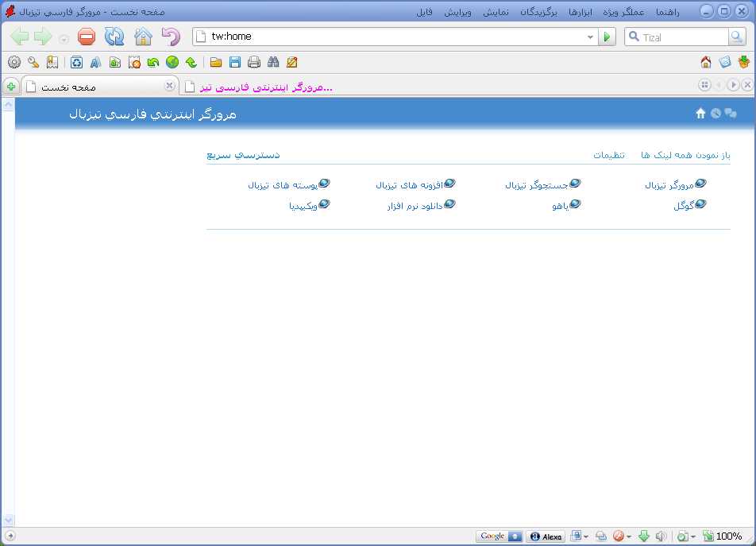Image resolution: width=756 pixels, height=546 pixels.
Task: Click the bookmarks ribbon icon
Action: 52,62
